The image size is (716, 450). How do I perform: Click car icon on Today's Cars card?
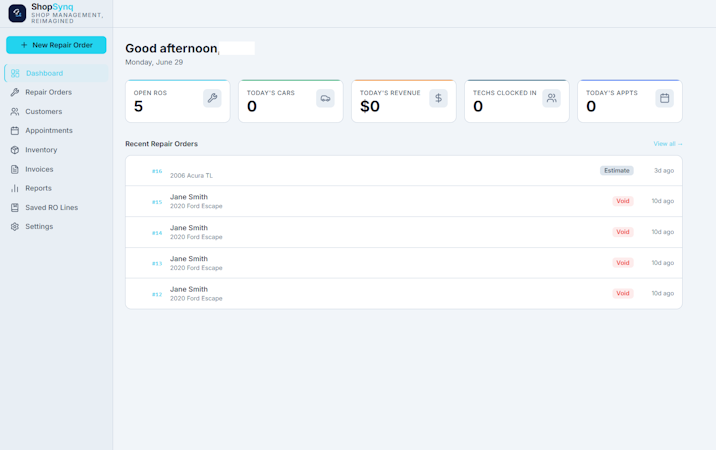pyautogui.click(x=325, y=98)
